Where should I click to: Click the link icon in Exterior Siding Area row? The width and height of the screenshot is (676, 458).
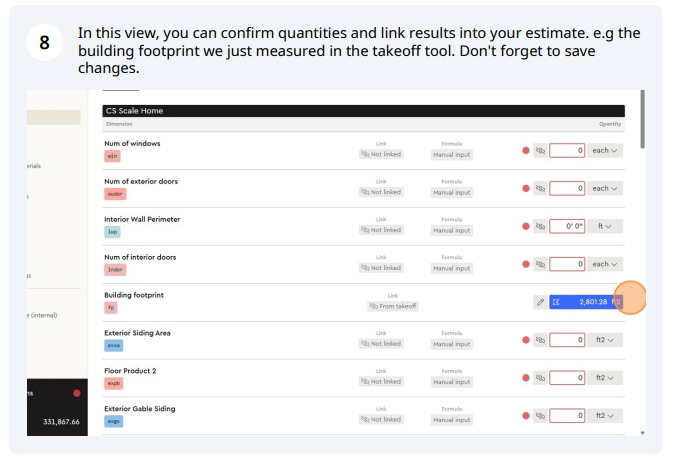tap(540, 340)
